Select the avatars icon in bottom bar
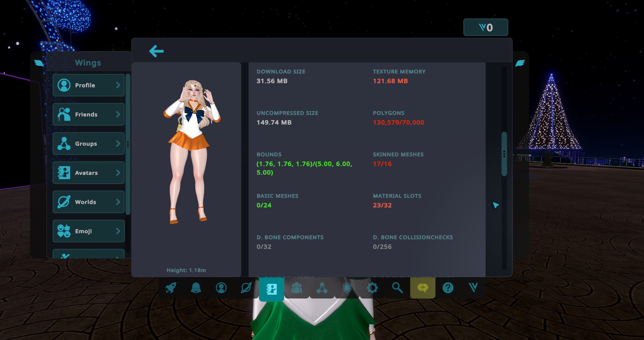The width and height of the screenshot is (644, 340). click(271, 289)
